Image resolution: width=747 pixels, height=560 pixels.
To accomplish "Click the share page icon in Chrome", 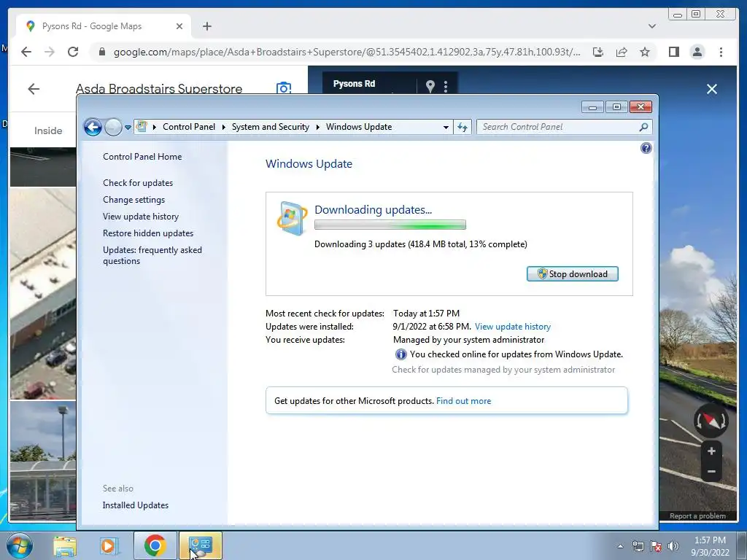I will click(622, 52).
